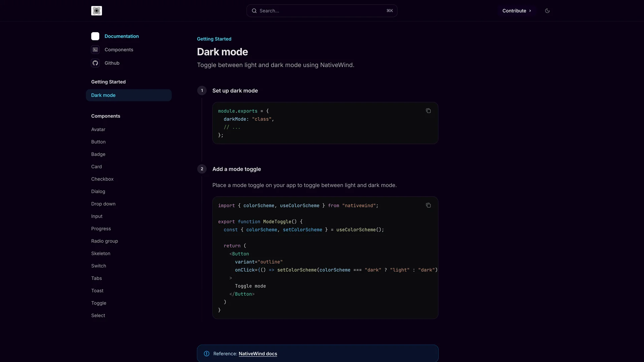Navigate to the Button component docs
Viewport: 644px width, 362px height.
pos(98,142)
